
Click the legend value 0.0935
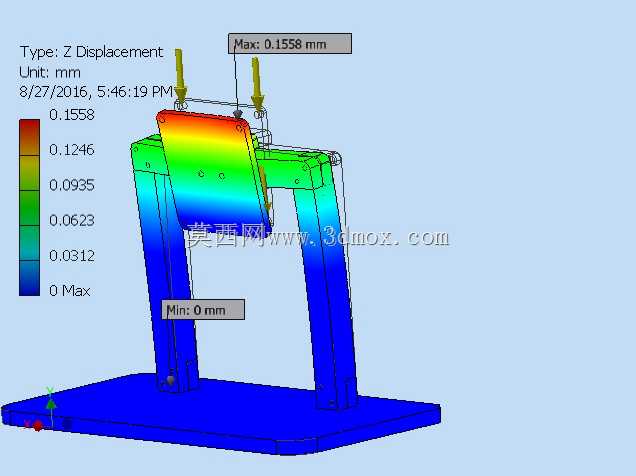pyautogui.click(x=72, y=185)
